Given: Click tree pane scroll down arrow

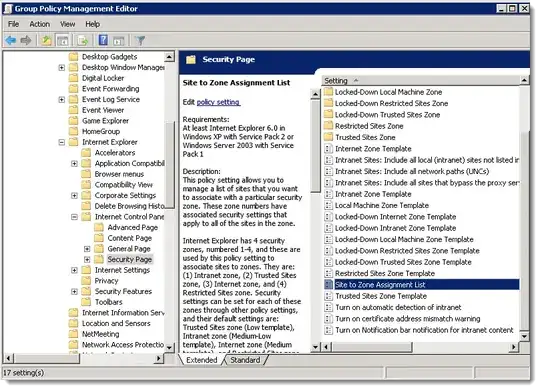Looking at the screenshot, I should [x=169, y=348].
